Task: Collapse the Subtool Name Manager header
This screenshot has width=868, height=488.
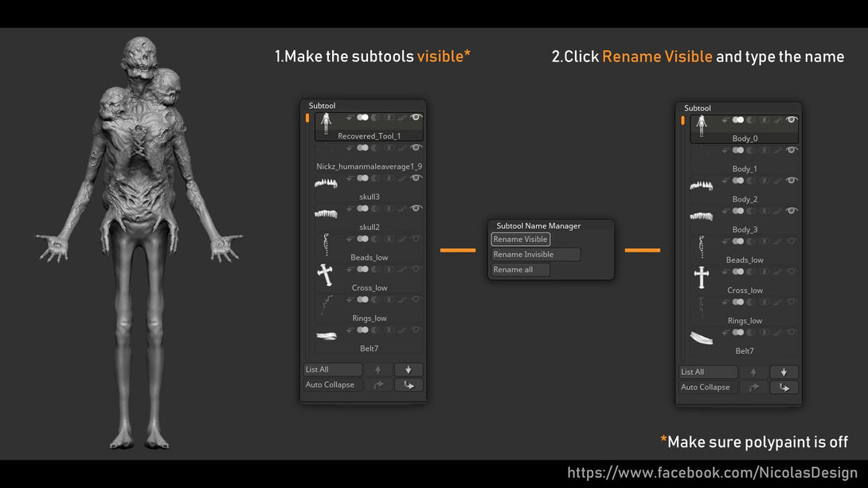Action: (538, 226)
